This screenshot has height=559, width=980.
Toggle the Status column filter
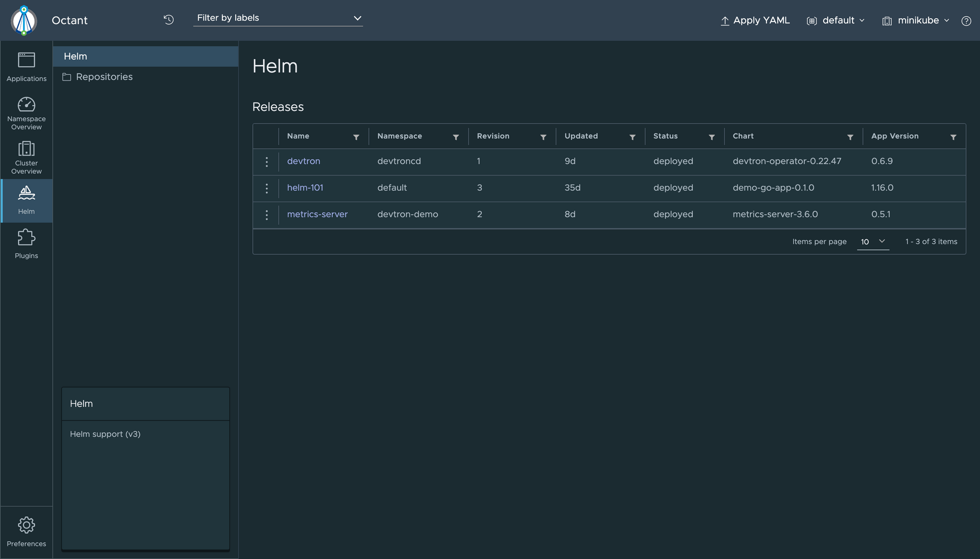click(711, 137)
